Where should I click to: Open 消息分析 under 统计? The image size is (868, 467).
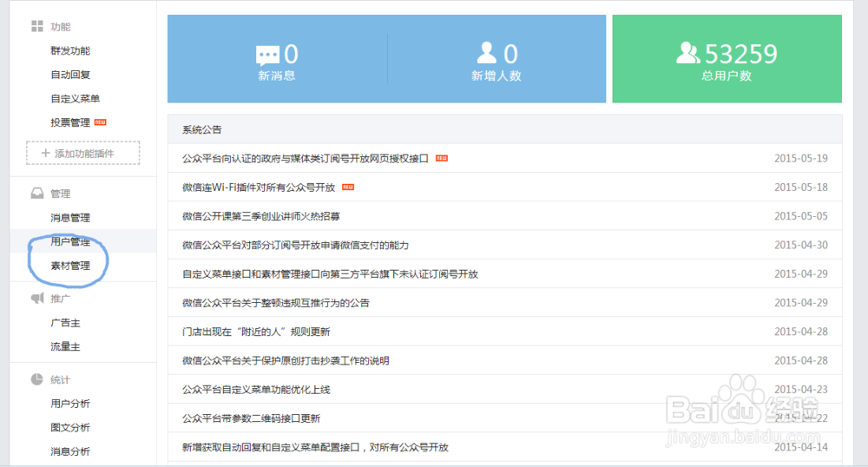coord(70,451)
